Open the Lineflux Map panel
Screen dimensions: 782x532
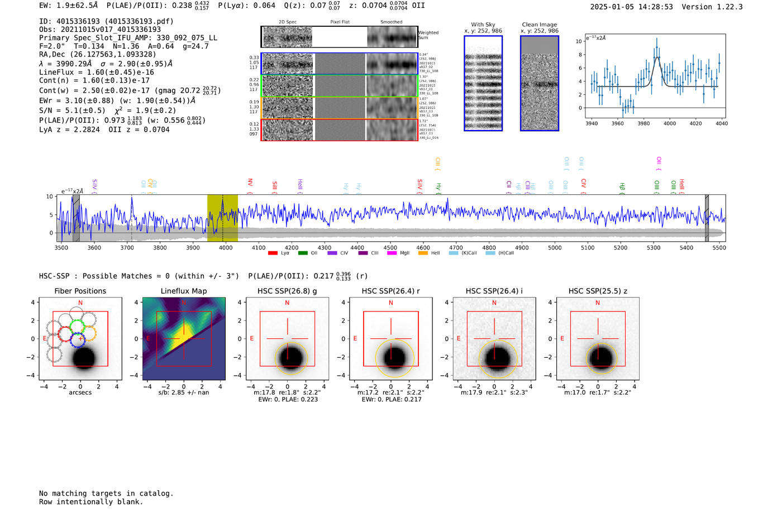(184, 339)
